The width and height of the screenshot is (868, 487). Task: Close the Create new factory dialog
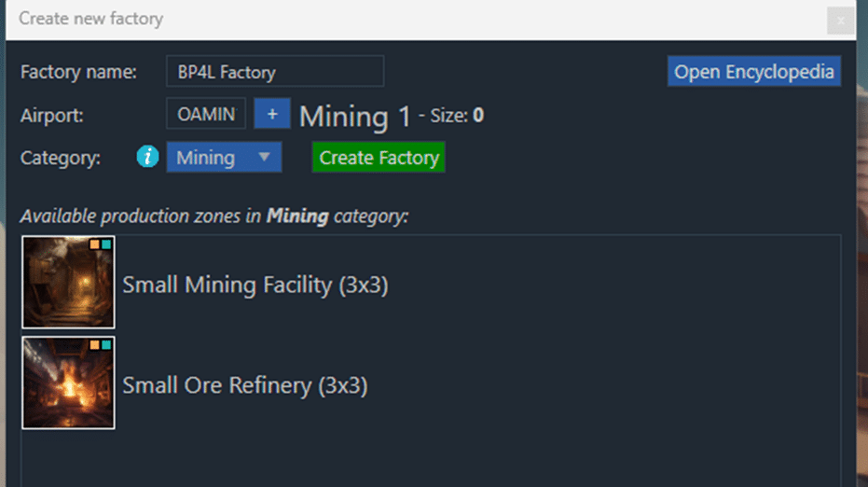pyautogui.click(x=840, y=20)
